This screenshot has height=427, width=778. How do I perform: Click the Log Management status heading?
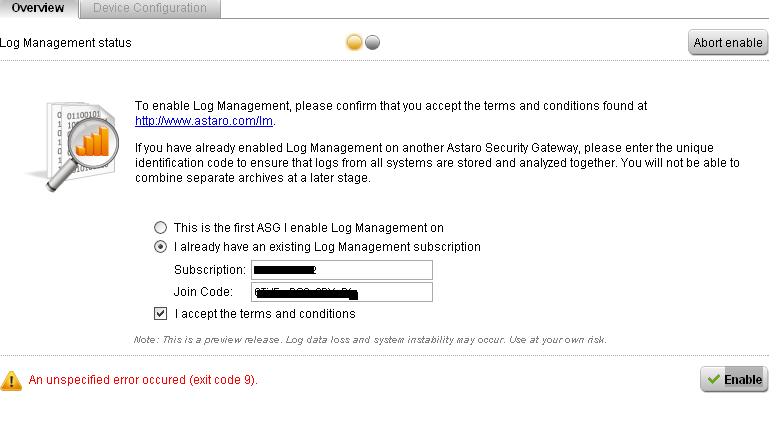coord(66,43)
